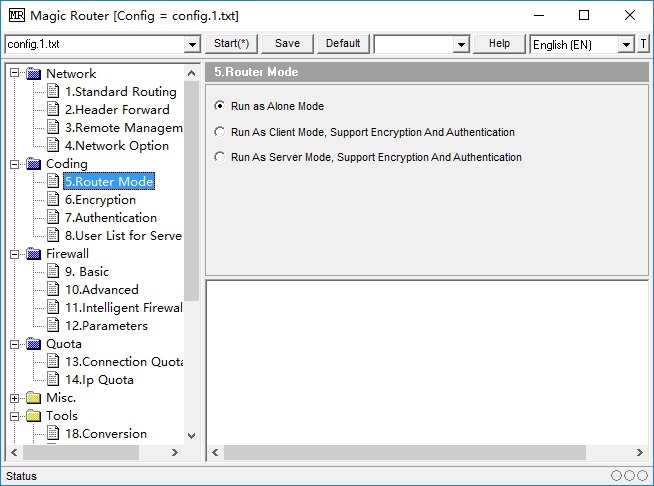Open 7.Authentication settings page
This screenshot has height=486, width=654.
pyautogui.click(x=111, y=217)
